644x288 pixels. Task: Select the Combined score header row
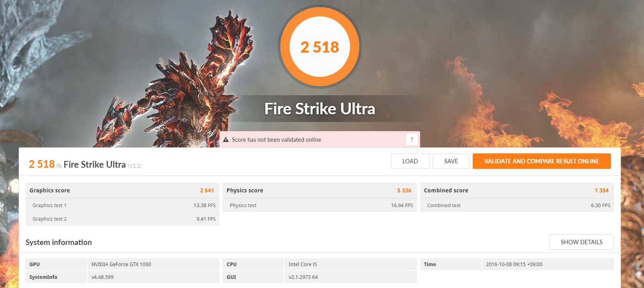517,190
